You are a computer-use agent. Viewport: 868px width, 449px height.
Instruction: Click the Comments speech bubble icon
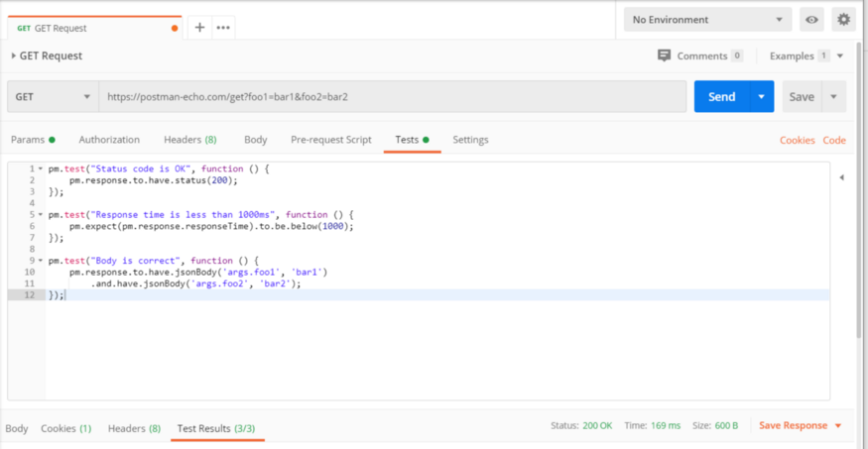665,56
